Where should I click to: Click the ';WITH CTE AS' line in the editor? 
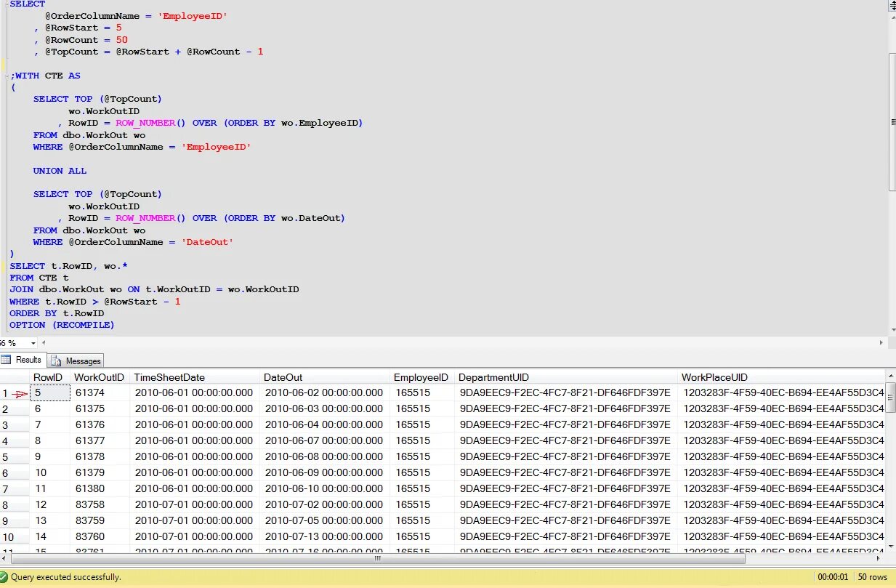pos(45,76)
